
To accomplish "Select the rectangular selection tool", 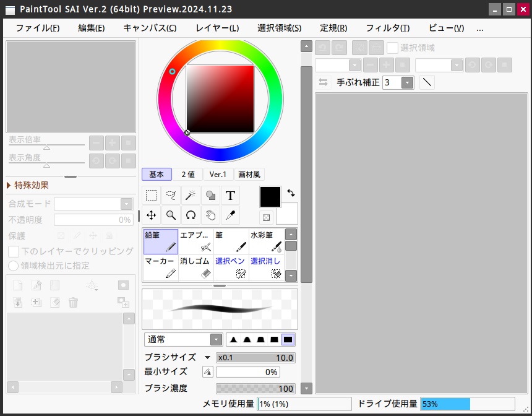I will [151, 196].
